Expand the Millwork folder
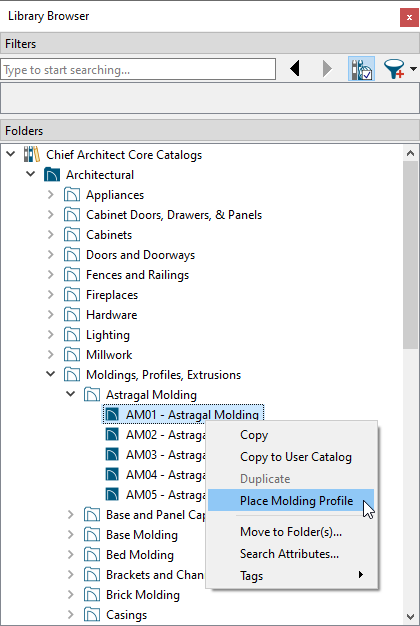This screenshot has height=626, width=420. click(51, 355)
